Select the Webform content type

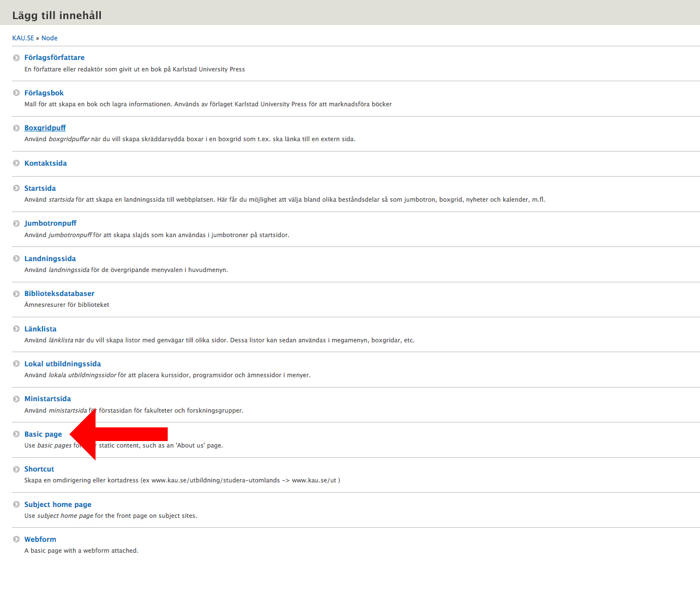tap(40, 539)
